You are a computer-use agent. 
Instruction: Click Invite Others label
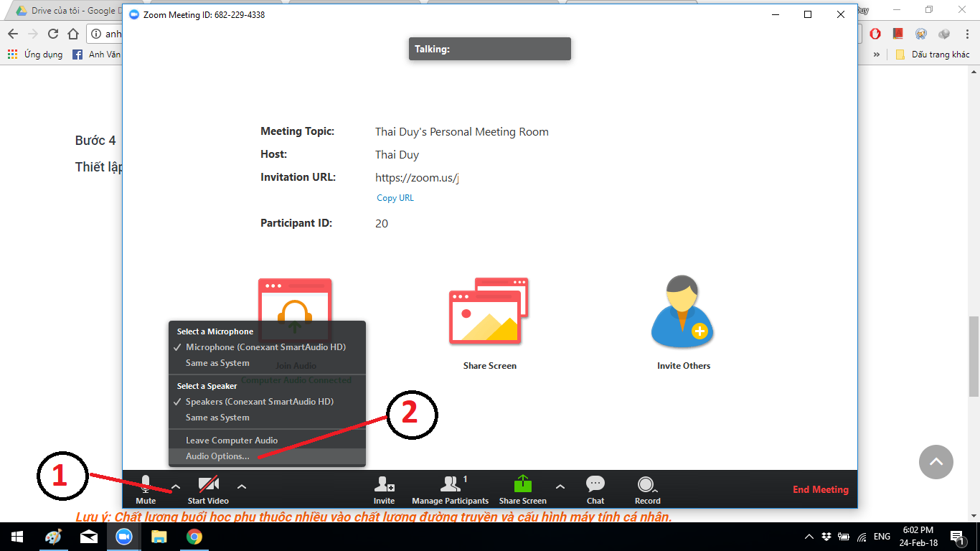(684, 366)
